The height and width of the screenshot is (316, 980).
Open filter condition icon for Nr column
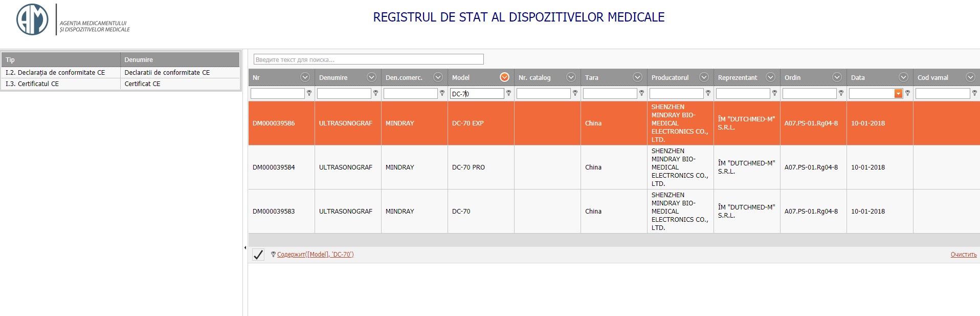(309, 93)
